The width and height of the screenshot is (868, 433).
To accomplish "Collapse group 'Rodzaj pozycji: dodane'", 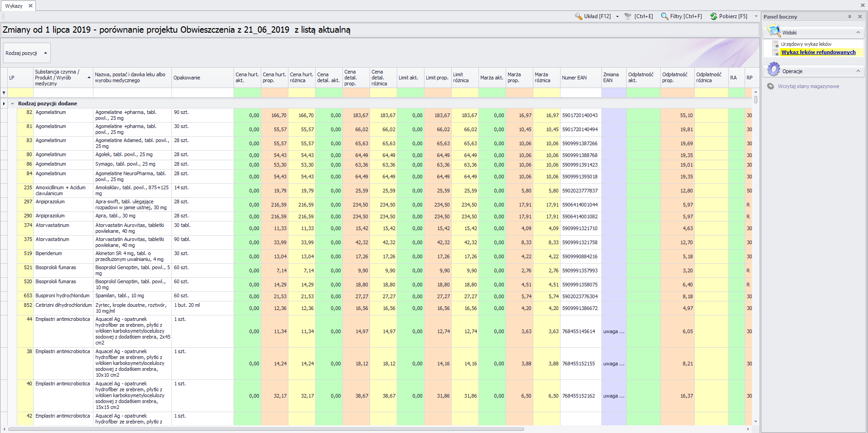I will point(12,103).
